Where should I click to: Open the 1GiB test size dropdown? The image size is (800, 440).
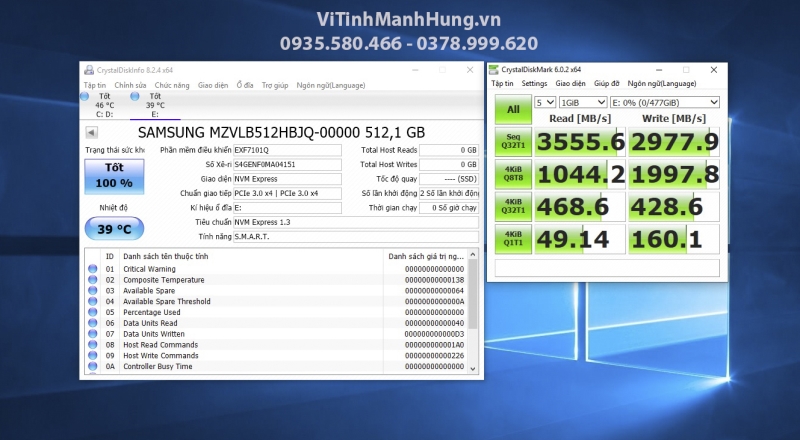(583, 102)
